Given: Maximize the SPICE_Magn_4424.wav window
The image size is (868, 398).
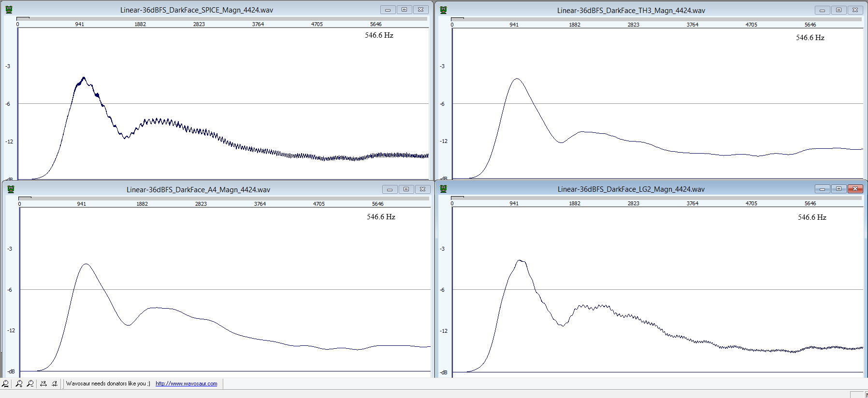Looking at the screenshot, I should coord(405,10).
